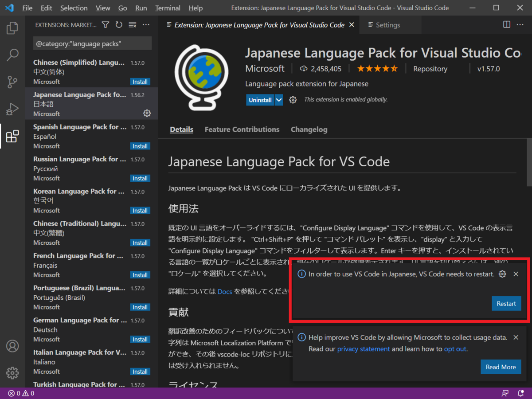The height and width of the screenshot is (399, 532).
Task: Open the Edit menu
Action: pos(46,8)
